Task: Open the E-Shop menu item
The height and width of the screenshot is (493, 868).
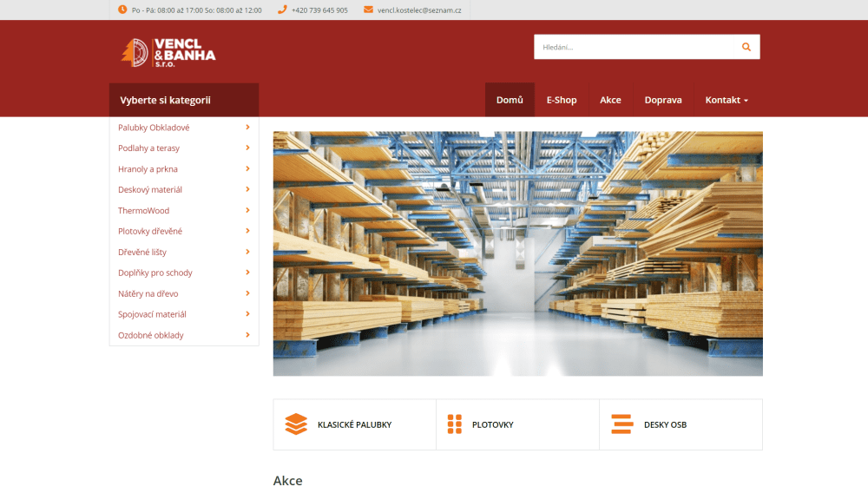Action: [x=562, y=100]
